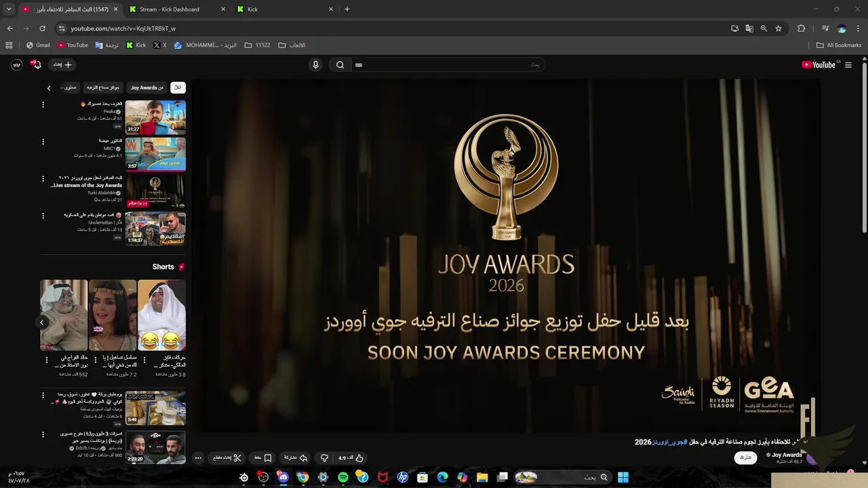Open Discord from the taskbar
This screenshot has width=868, height=488.
tap(283, 477)
